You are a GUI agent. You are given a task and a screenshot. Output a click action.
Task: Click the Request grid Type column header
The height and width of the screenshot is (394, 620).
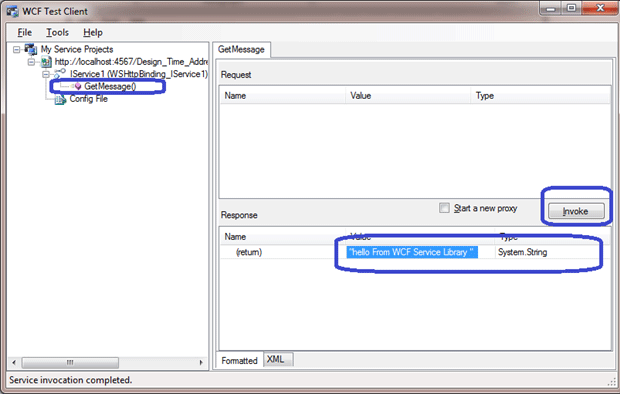541,96
